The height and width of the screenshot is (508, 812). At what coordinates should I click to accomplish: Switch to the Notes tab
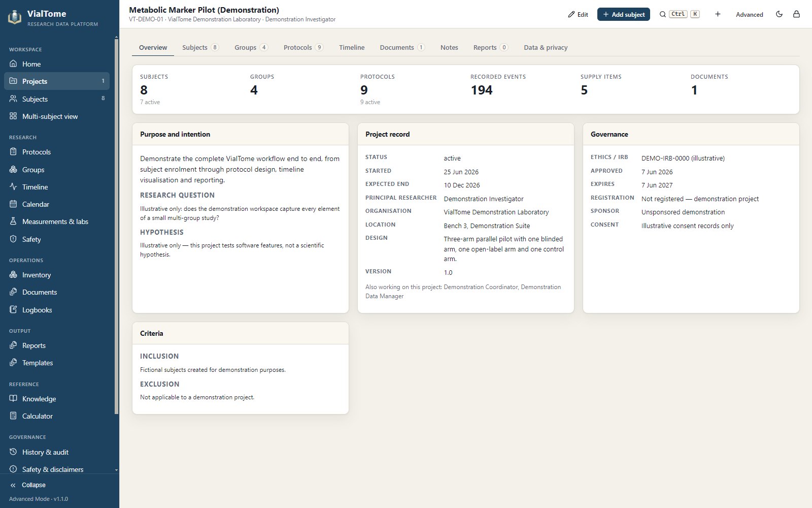449,47
